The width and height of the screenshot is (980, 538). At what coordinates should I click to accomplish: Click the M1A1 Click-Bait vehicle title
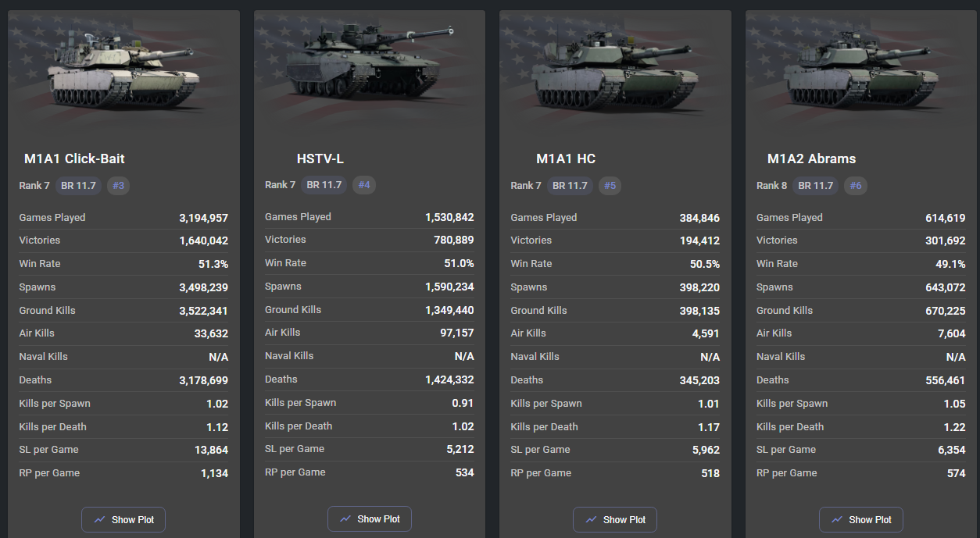[x=74, y=159]
